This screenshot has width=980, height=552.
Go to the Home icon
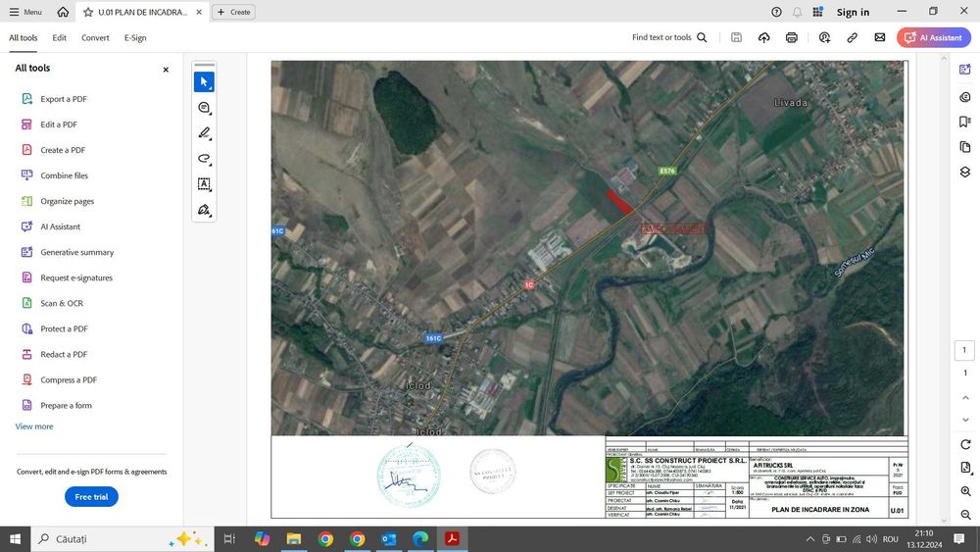click(63, 12)
